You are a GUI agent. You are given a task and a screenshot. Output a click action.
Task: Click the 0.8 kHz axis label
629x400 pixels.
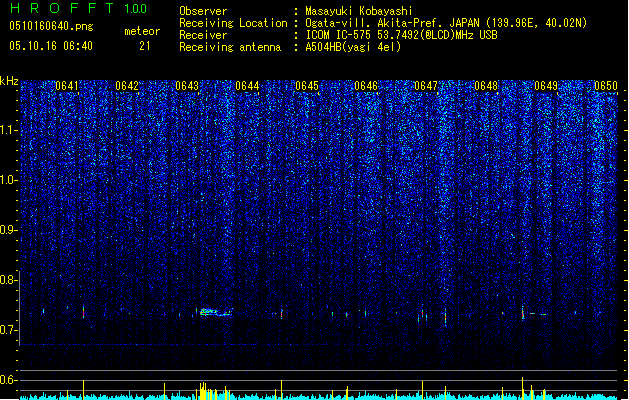pos(8,280)
